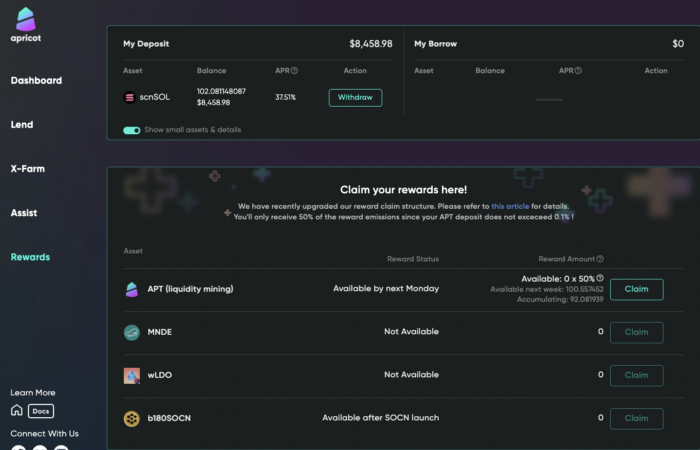
Task: Click the home icon under Learn More
Action: pyautogui.click(x=17, y=410)
